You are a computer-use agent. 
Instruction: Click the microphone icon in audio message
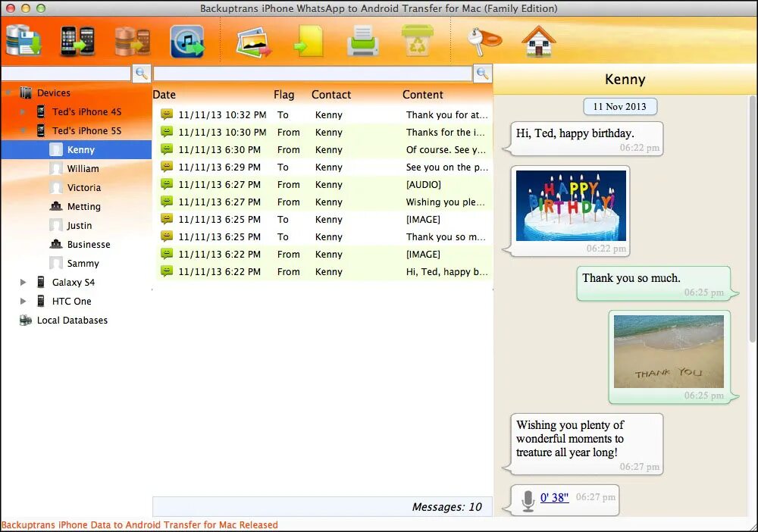coord(528,501)
